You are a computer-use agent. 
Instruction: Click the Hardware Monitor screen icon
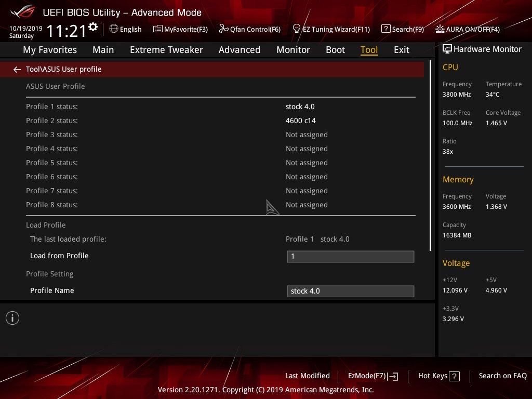point(447,49)
